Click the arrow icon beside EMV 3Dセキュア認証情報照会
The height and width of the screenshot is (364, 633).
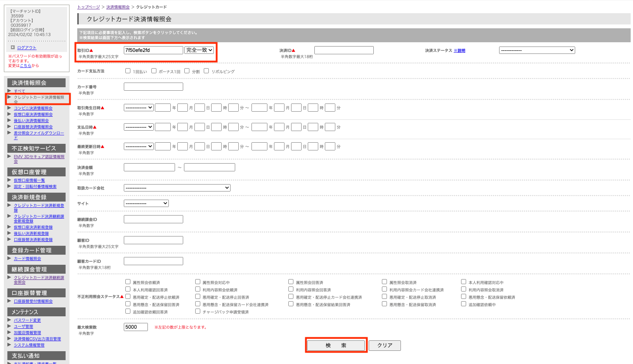coord(9,156)
